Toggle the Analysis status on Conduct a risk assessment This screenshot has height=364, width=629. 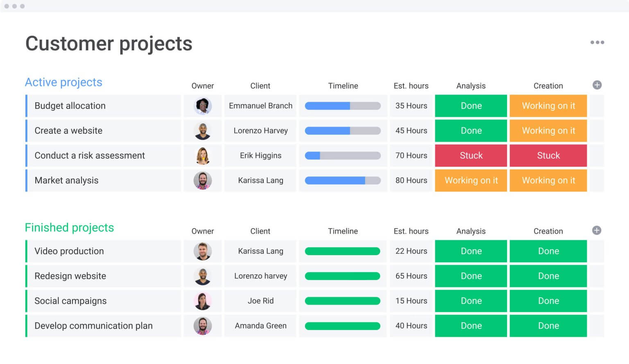(x=471, y=156)
